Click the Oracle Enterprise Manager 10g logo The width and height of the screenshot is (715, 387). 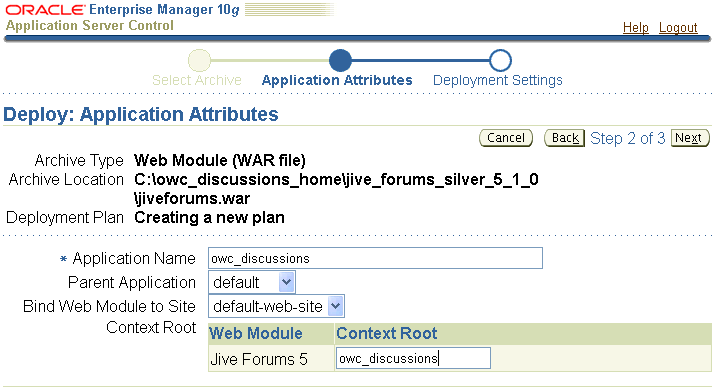tap(122, 10)
